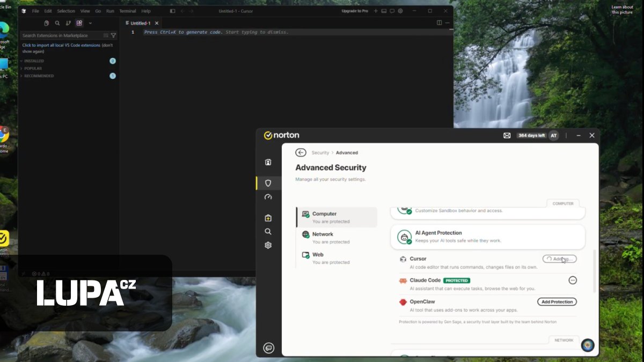644x362 pixels.
Task: Go to Security breadcrumb in Norton
Action: pos(320,153)
